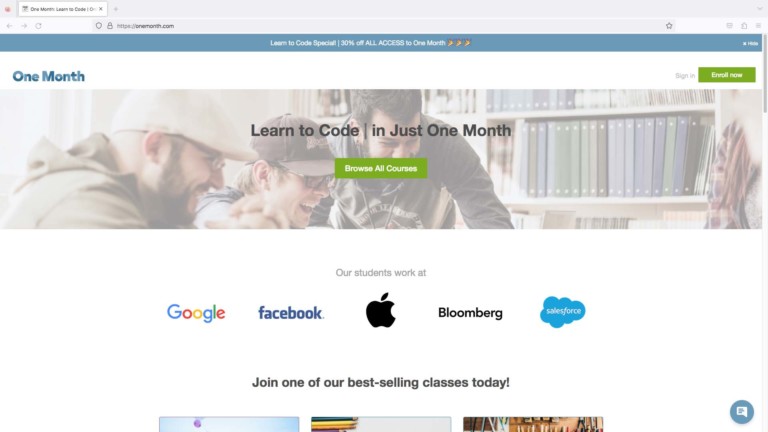
Task: Click the Enroll now button
Action: (x=726, y=75)
